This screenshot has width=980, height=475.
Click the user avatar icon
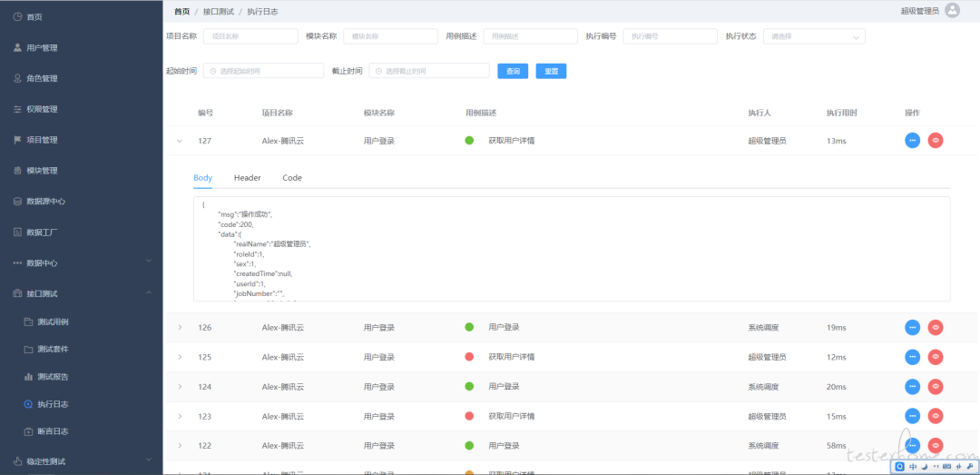[x=952, y=10]
